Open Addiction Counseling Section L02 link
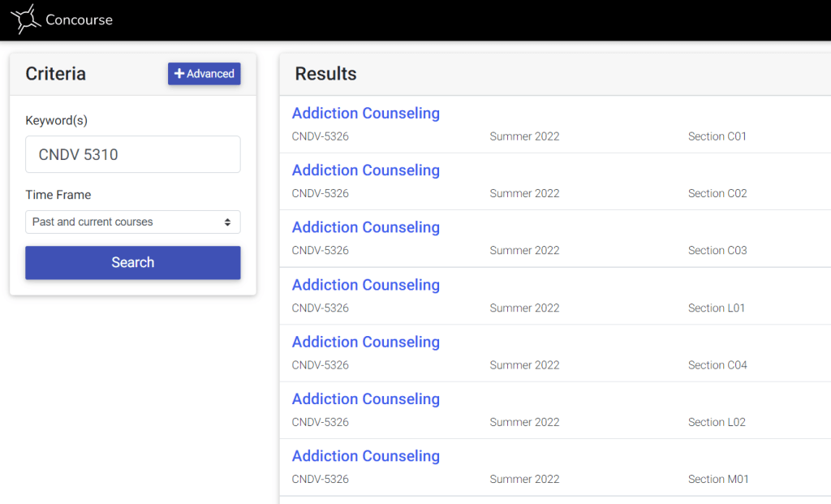 366,398
